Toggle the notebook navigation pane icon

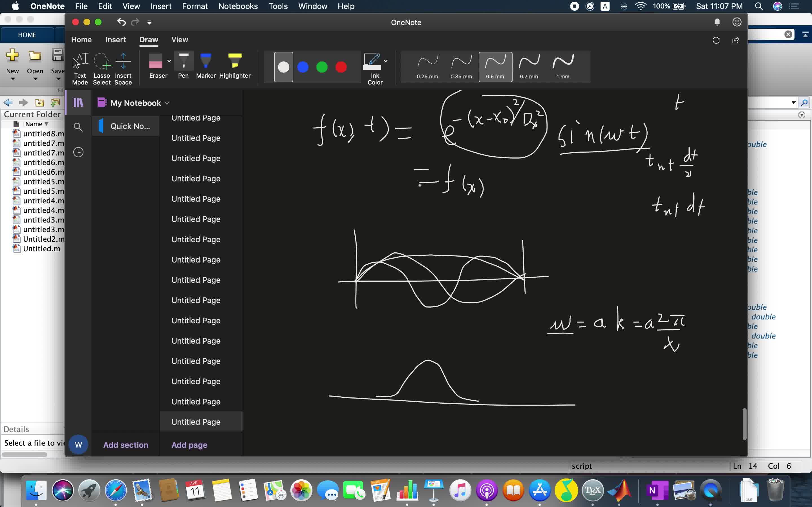pos(78,102)
